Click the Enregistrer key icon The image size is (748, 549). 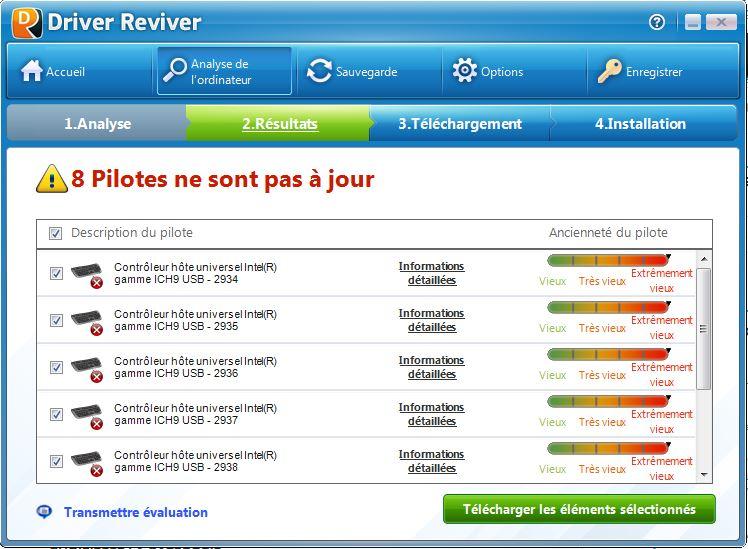[x=610, y=71]
